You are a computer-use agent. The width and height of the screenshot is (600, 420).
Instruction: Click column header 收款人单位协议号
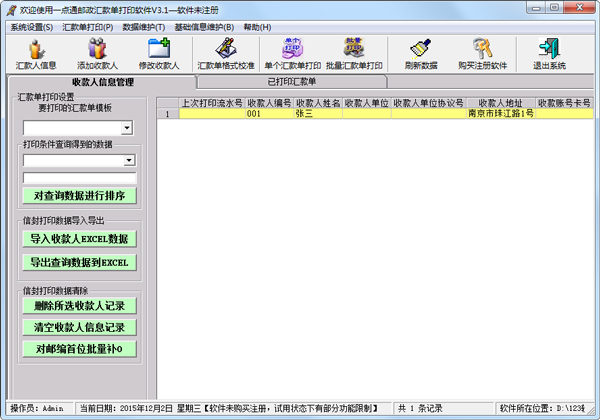428,103
